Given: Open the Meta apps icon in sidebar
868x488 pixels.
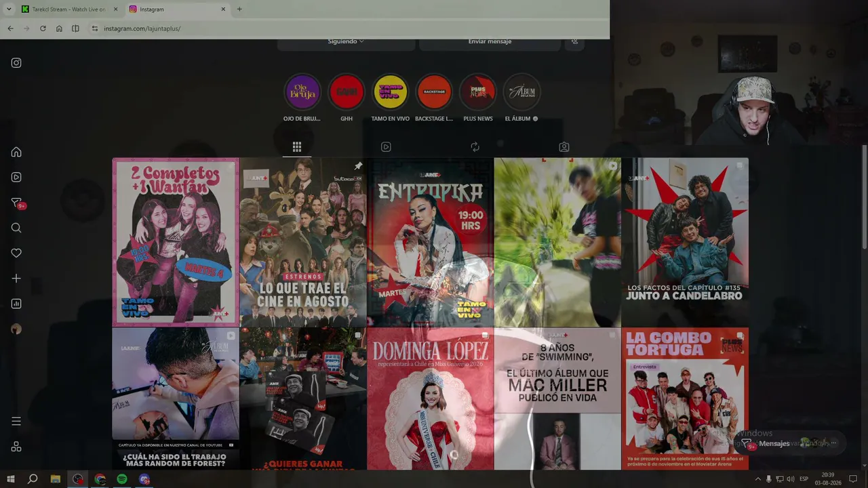Looking at the screenshot, I should 16,447.
